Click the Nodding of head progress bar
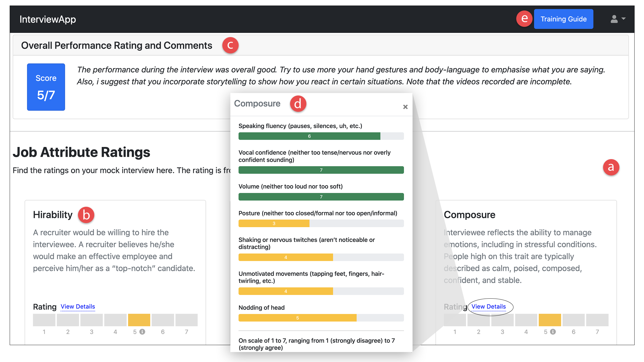The height and width of the screenshot is (362, 644). pyautogui.click(x=297, y=318)
